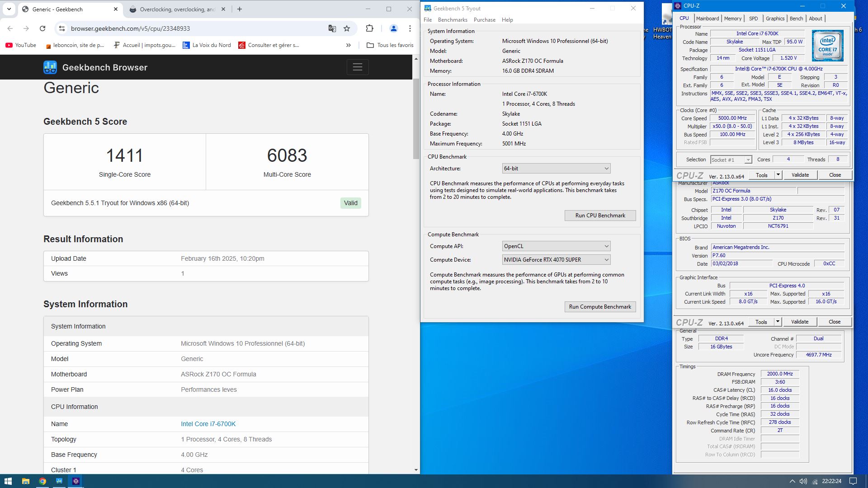The width and height of the screenshot is (868, 488).
Task: Click the translate page icon in address bar
Action: click(x=332, y=28)
